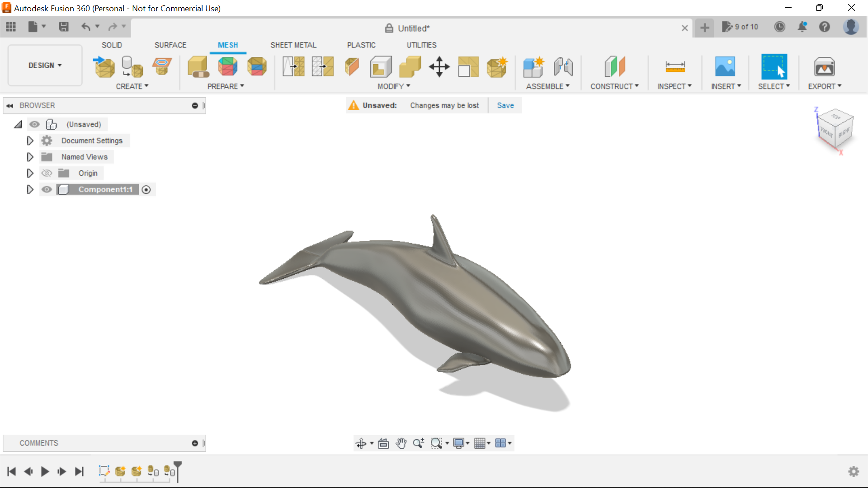Toggle visibility of the Unsaved document root
The image size is (868, 488).
35,124
